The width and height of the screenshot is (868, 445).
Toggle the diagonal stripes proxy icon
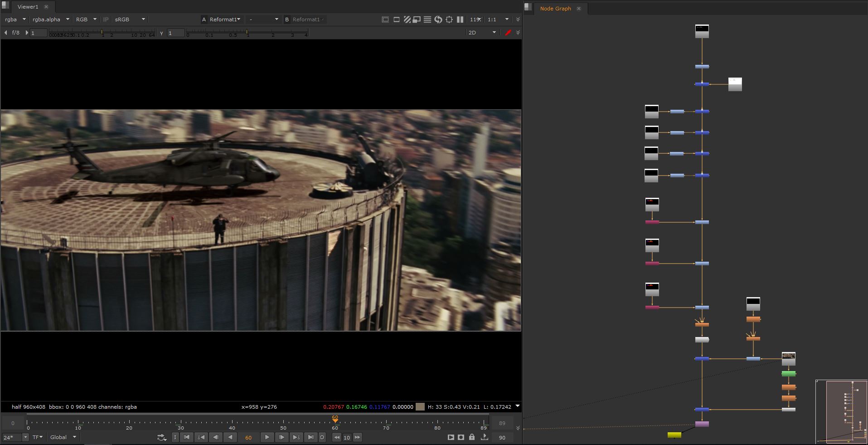point(407,20)
